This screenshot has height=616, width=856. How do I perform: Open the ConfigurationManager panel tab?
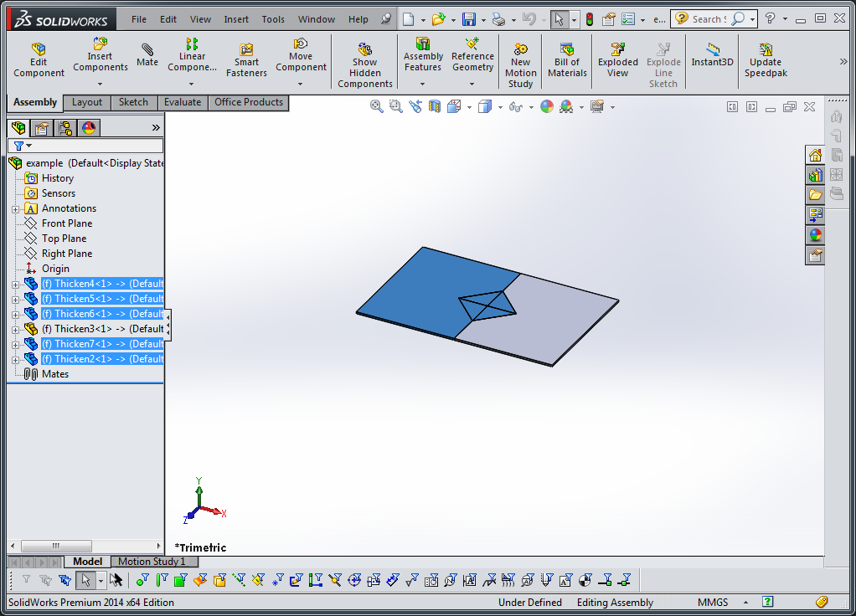click(x=64, y=127)
